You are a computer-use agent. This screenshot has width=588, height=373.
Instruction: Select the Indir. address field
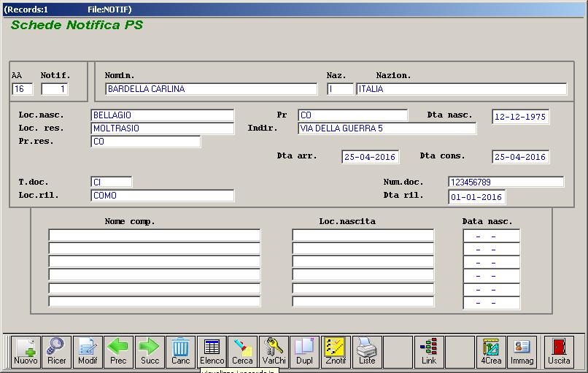pos(387,128)
